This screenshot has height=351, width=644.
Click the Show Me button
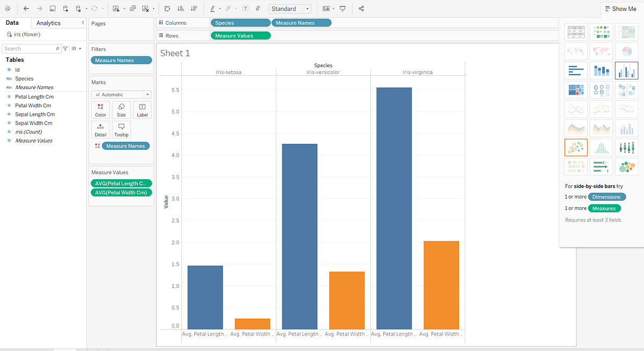click(620, 9)
